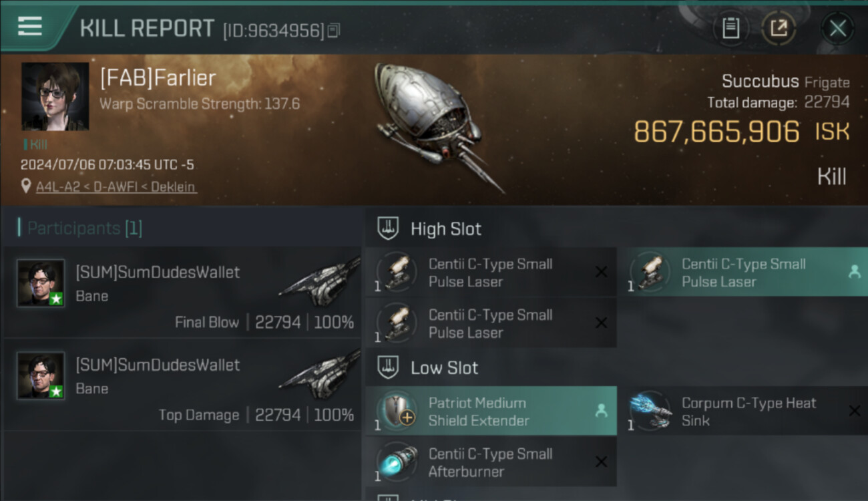Copy the kill report ID

[x=334, y=30]
